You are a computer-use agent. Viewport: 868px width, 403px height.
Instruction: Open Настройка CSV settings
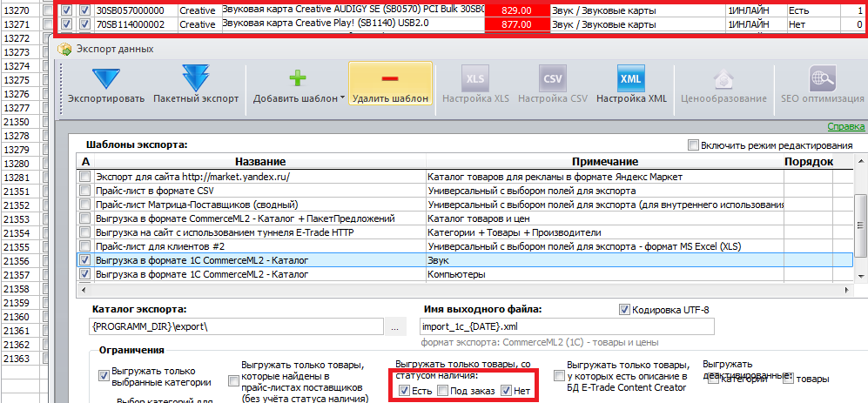tap(552, 84)
